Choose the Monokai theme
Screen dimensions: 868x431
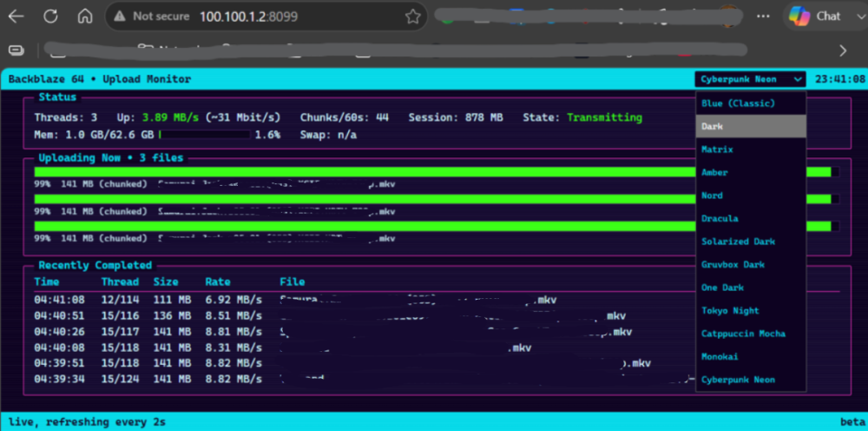click(751, 357)
